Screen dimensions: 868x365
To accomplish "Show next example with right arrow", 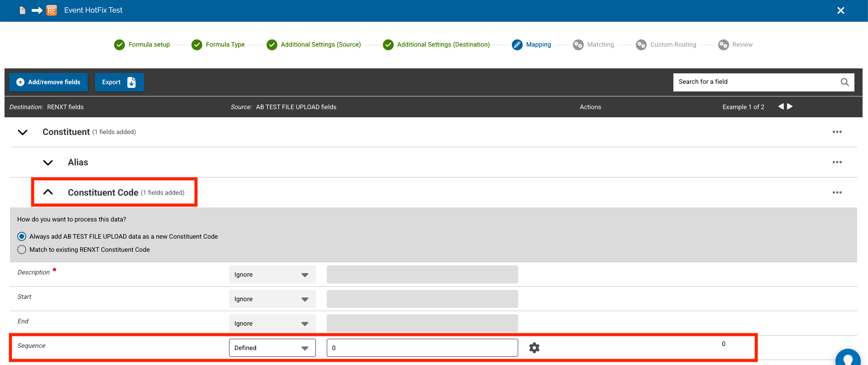I will [x=790, y=106].
